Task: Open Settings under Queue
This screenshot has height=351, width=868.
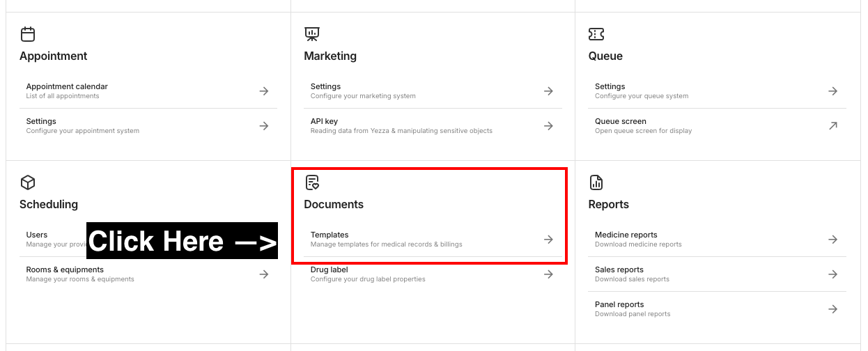Action: 717,91
